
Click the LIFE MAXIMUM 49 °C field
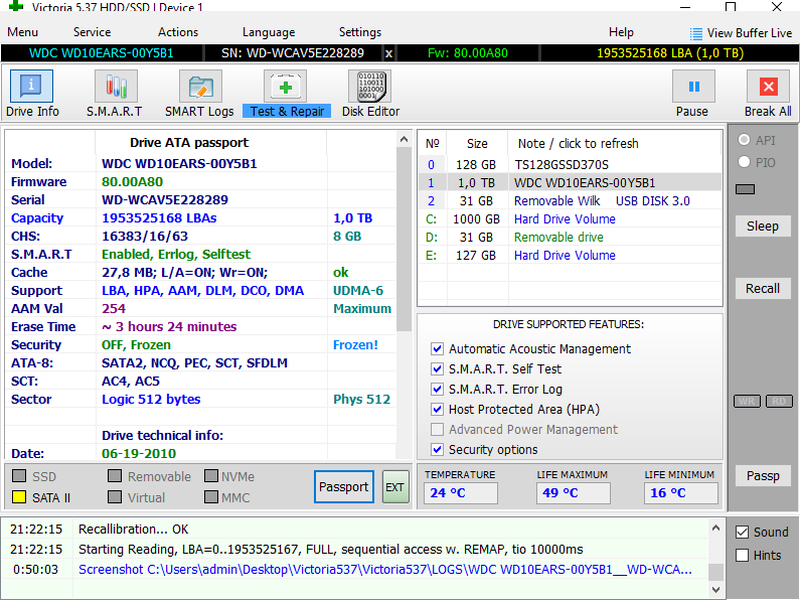pyautogui.click(x=573, y=493)
